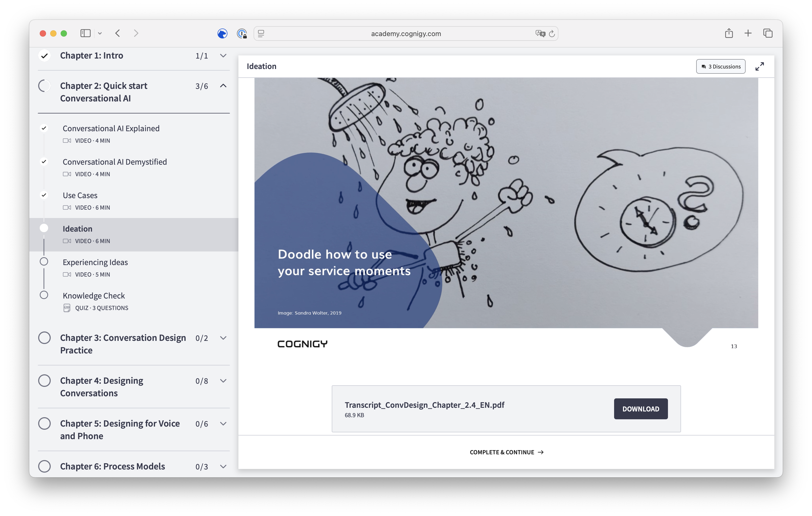Click the Conversational AI Explained completed checkmark
This screenshot has width=812, height=516.
(44, 128)
